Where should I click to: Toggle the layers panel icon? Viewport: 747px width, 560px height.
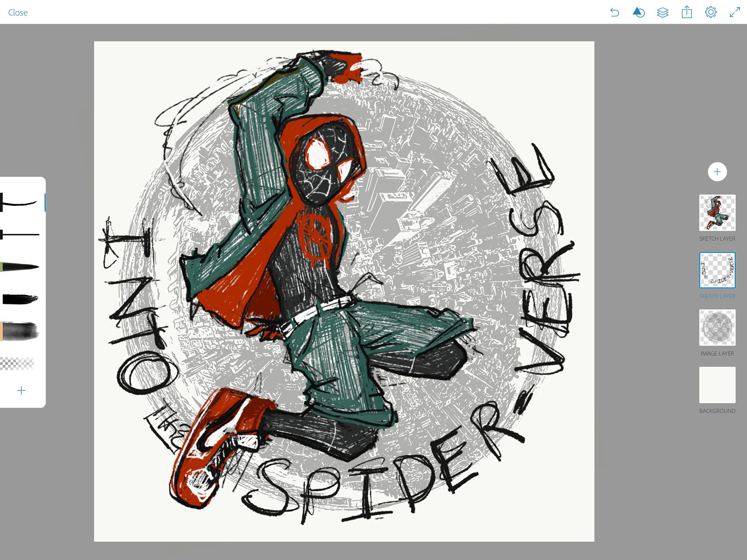click(x=663, y=12)
